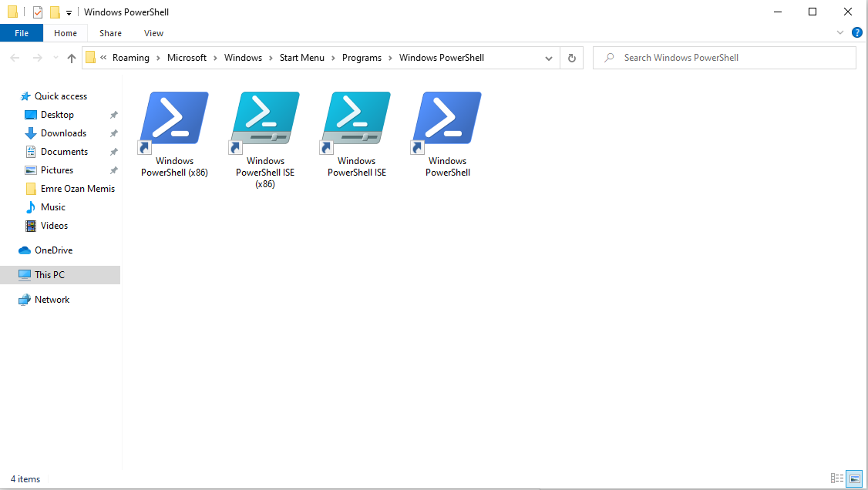Click the Help question mark icon

pyautogui.click(x=857, y=32)
